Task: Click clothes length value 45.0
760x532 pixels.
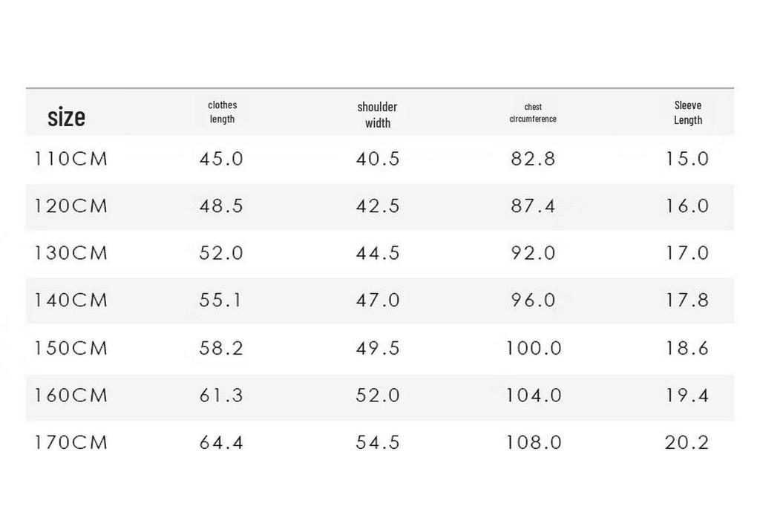Action: (221, 159)
